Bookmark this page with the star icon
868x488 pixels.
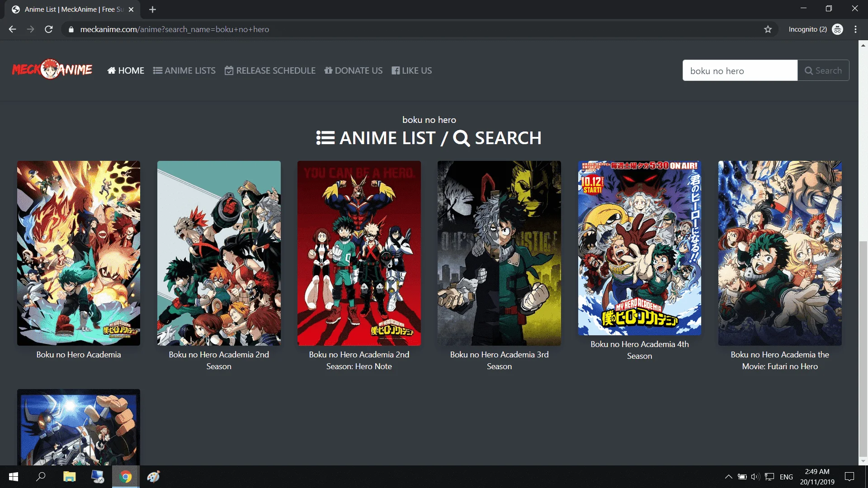768,29
